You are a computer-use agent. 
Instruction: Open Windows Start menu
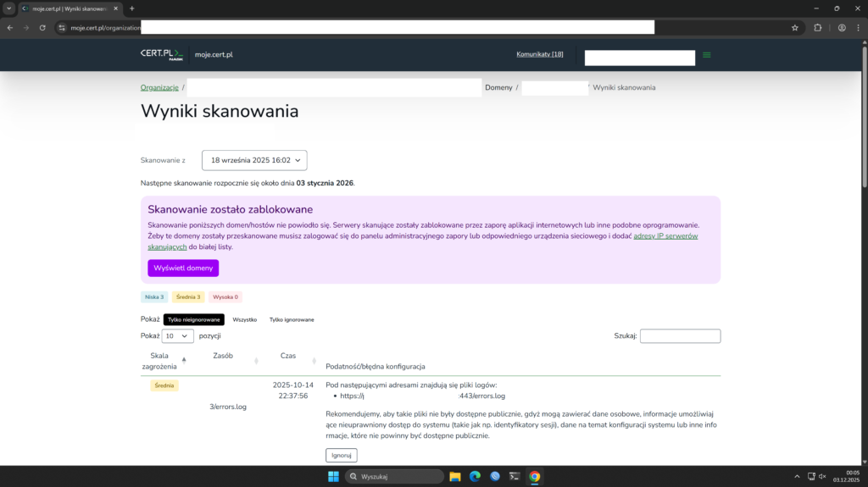point(333,477)
